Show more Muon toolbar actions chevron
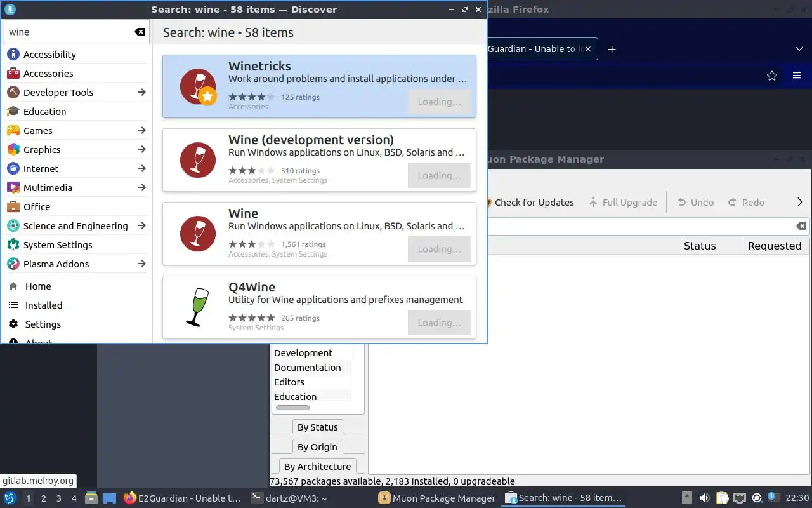This screenshot has width=812, height=508. click(x=800, y=202)
